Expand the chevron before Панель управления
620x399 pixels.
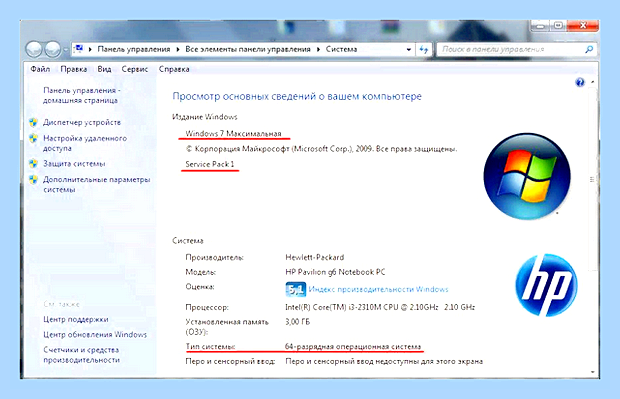pos(90,49)
